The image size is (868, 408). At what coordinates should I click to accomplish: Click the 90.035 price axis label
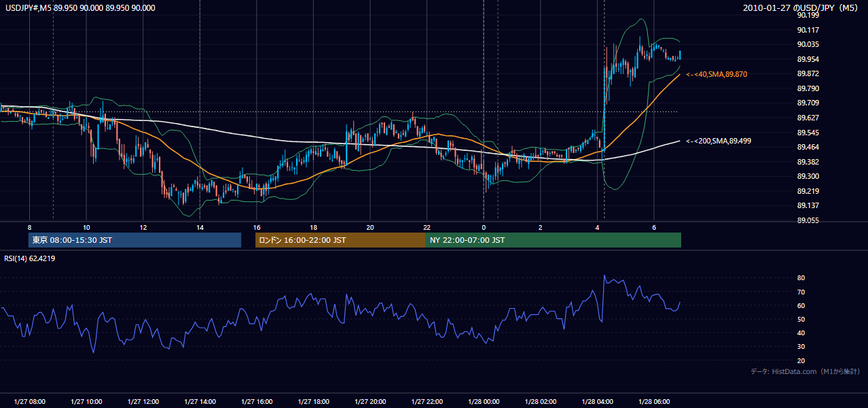[807, 44]
